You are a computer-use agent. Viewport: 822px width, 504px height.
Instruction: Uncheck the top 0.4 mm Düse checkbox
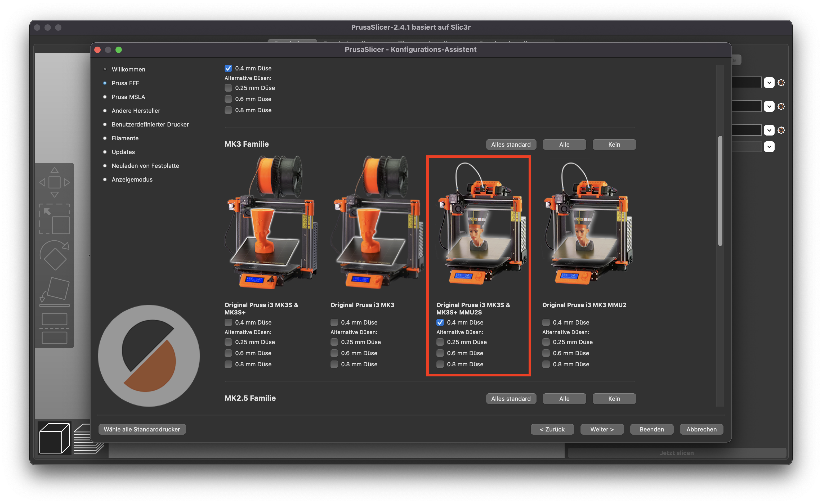pyautogui.click(x=228, y=68)
